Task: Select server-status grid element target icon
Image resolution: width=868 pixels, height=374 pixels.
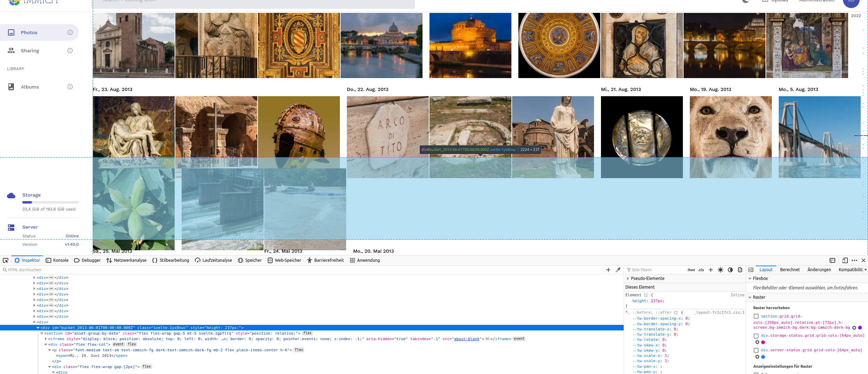Action: [x=757, y=357]
